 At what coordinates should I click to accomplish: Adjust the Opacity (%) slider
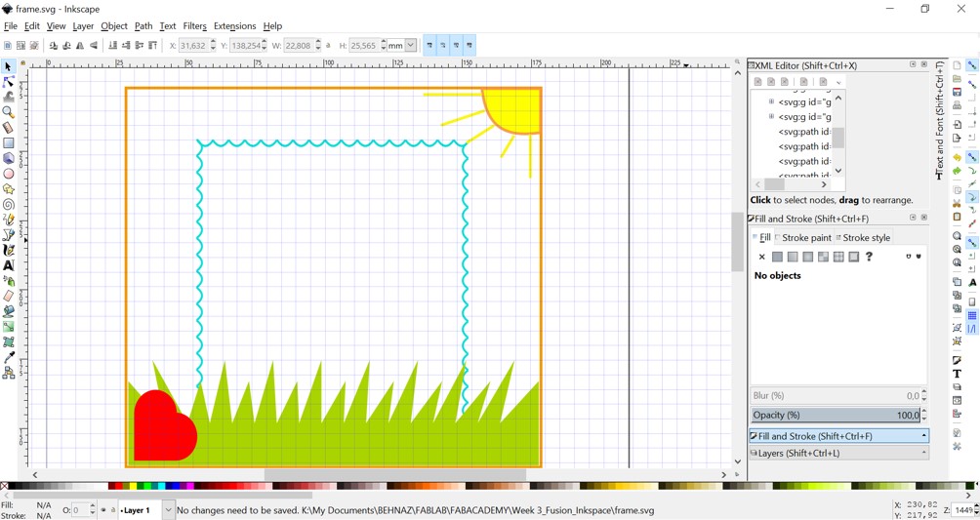click(x=836, y=415)
